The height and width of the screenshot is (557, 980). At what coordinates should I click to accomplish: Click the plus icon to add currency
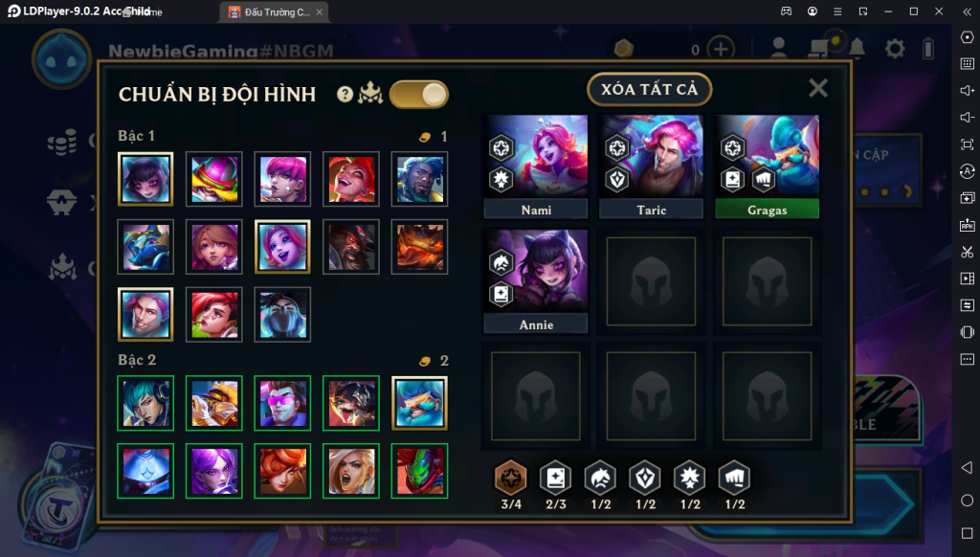tap(721, 49)
